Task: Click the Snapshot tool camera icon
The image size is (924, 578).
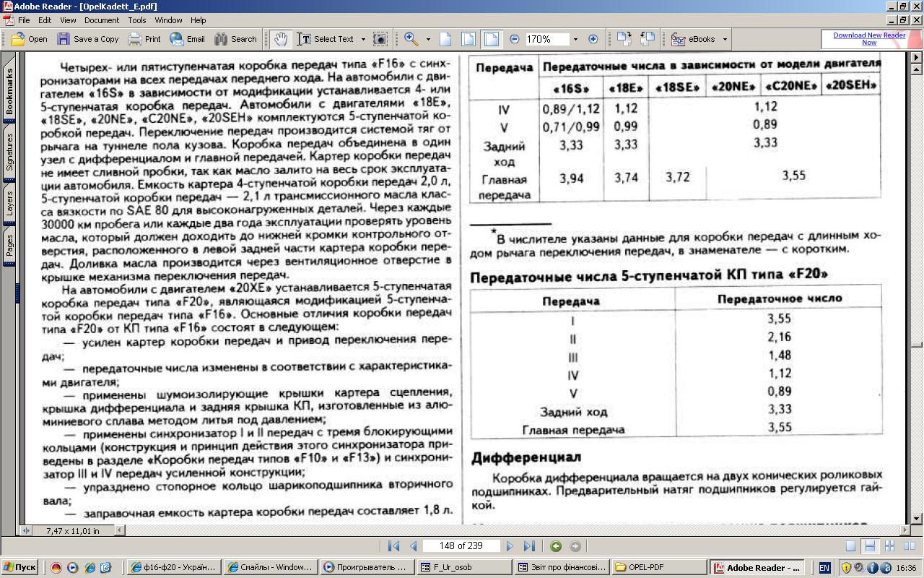Action: click(380, 39)
